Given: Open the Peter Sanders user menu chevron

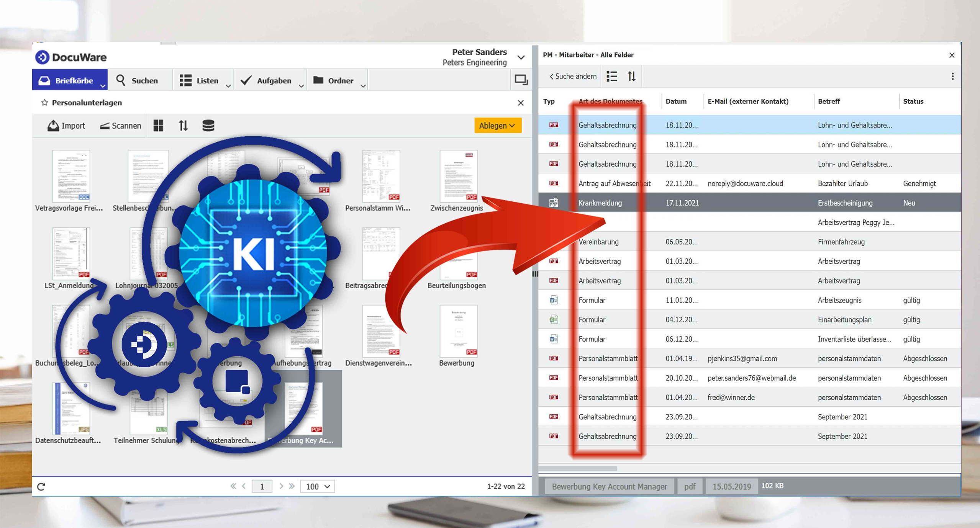Looking at the screenshot, I should [x=521, y=57].
